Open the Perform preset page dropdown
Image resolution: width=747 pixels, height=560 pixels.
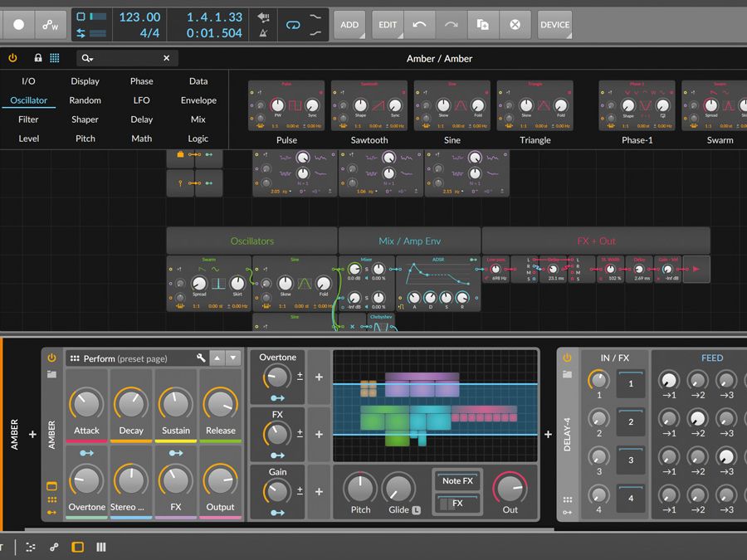(x=124, y=358)
